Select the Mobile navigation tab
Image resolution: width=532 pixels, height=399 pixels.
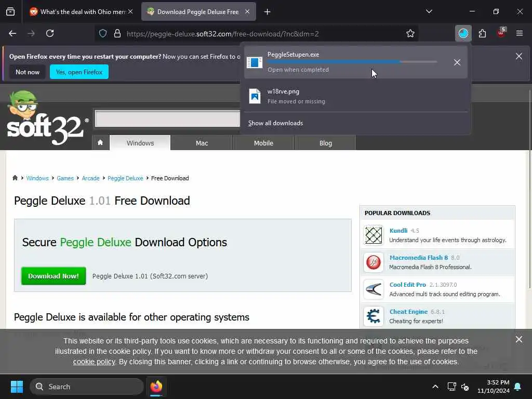pos(263,143)
